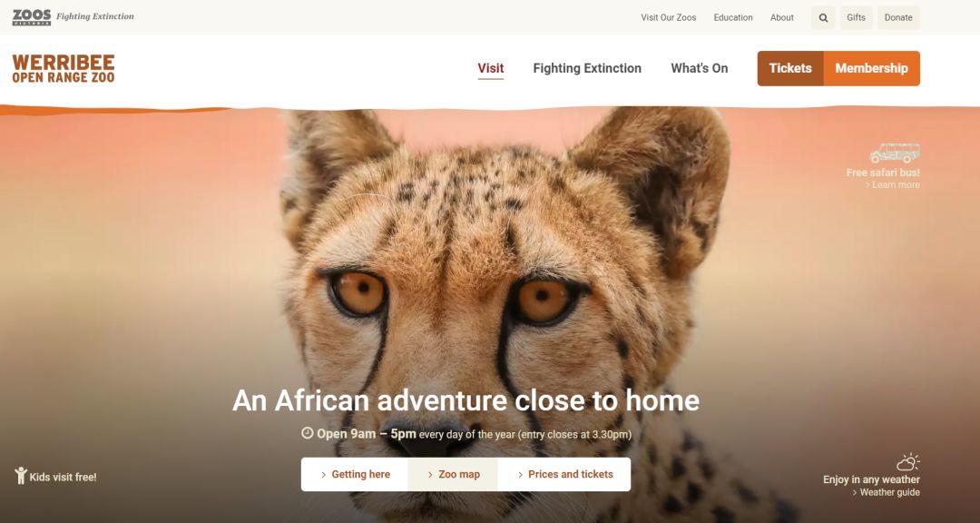The image size is (980, 523).
Task: Open the Education link in top bar
Action: click(733, 17)
